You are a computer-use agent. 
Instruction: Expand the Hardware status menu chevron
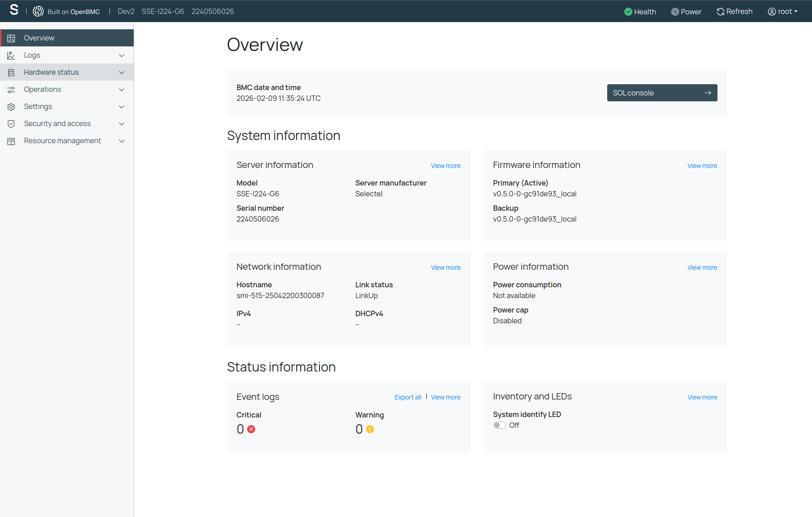[x=121, y=73]
